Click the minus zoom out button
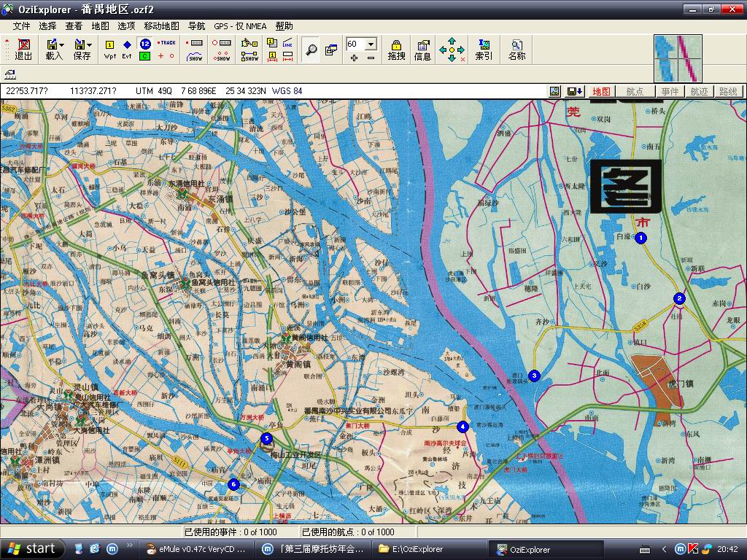747x560 pixels. point(371,58)
